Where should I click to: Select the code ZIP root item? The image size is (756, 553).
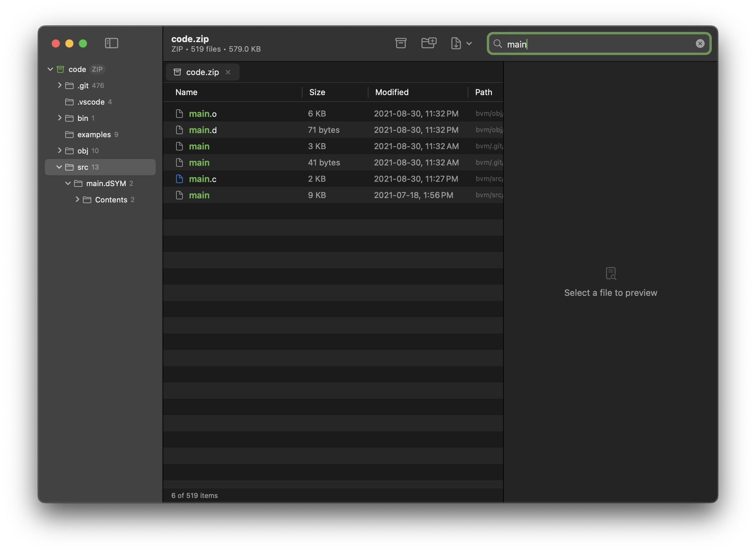pos(100,69)
